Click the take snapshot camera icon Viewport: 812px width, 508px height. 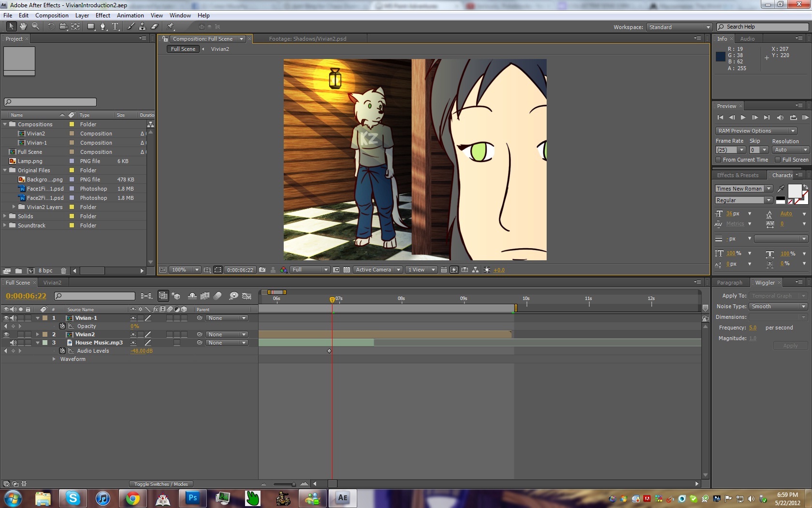click(x=262, y=270)
